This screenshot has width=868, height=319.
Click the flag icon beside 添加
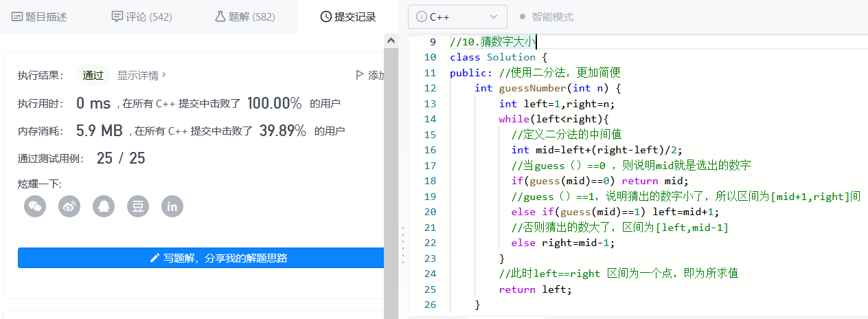(359, 75)
